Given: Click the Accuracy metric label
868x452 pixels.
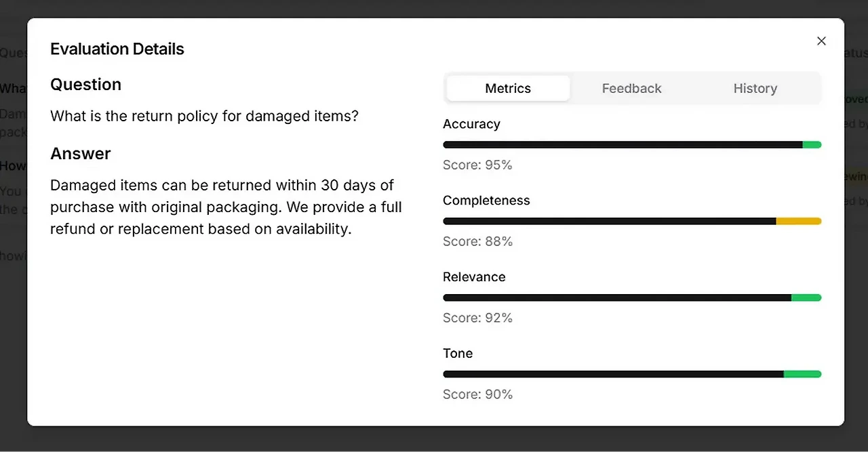Looking at the screenshot, I should pos(471,124).
